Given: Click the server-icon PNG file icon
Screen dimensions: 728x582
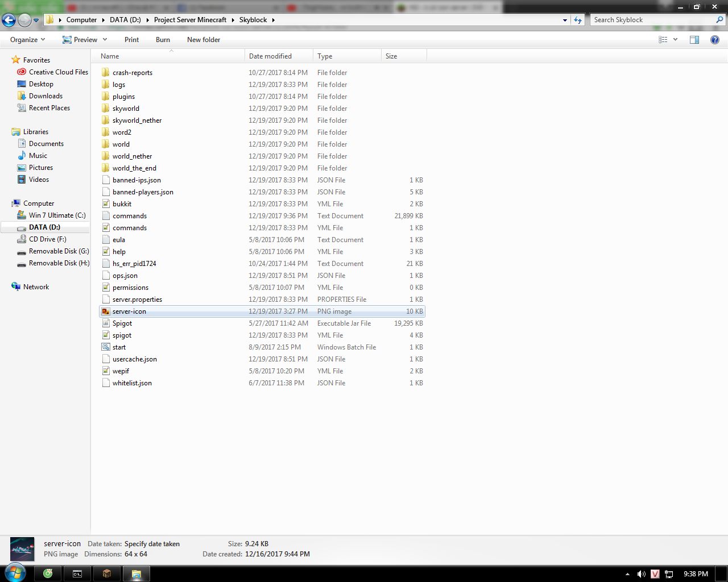Looking at the screenshot, I should (x=106, y=311).
